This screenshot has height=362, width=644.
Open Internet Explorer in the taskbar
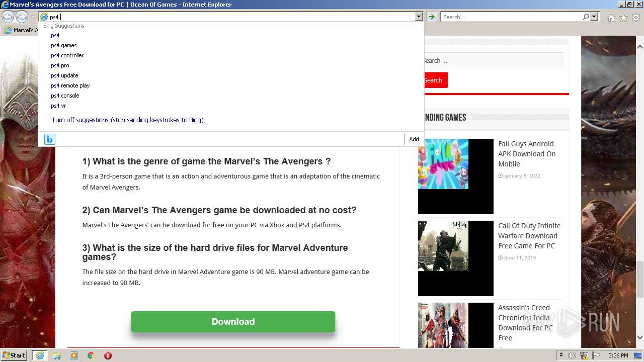point(39,355)
